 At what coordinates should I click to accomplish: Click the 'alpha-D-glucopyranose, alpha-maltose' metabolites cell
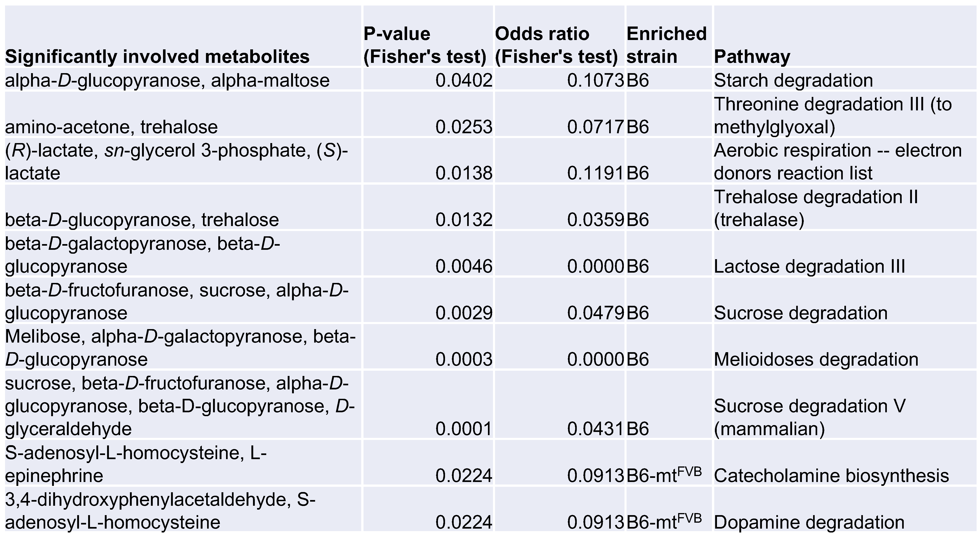click(x=167, y=80)
